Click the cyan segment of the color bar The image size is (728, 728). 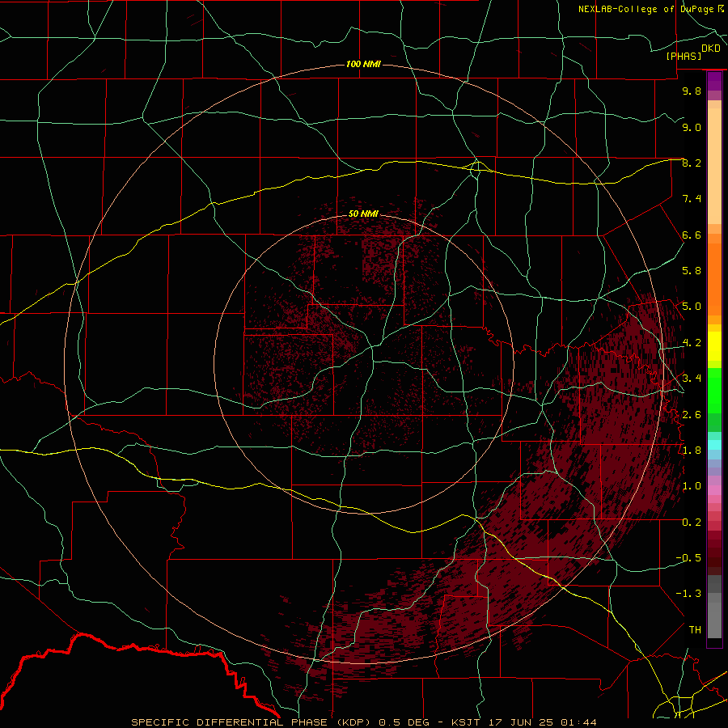coord(714,445)
